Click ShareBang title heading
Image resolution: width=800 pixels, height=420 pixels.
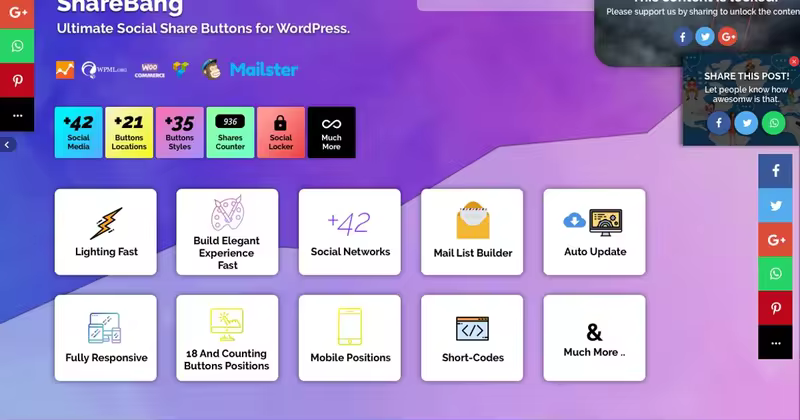[x=120, y=7]
